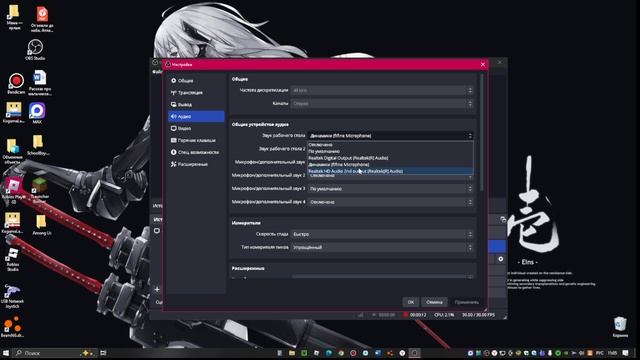640x360 pixels.
Task: Choose По умолчанию in the open device list
Action: (x=390, y=151)
